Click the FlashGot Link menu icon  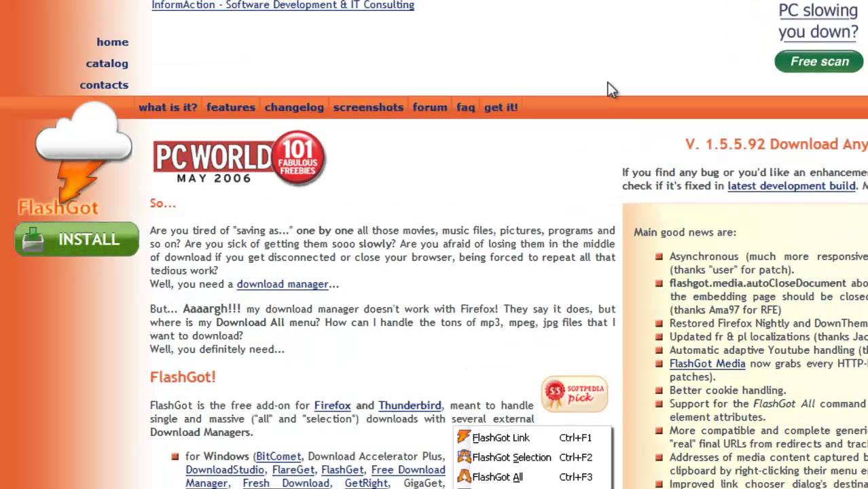pos(464,437)
